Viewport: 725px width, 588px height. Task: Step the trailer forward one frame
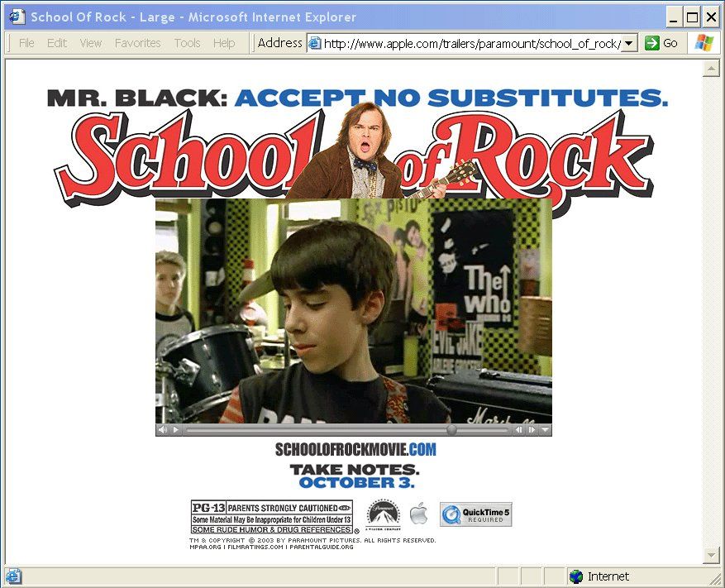(x=532, y=430)
